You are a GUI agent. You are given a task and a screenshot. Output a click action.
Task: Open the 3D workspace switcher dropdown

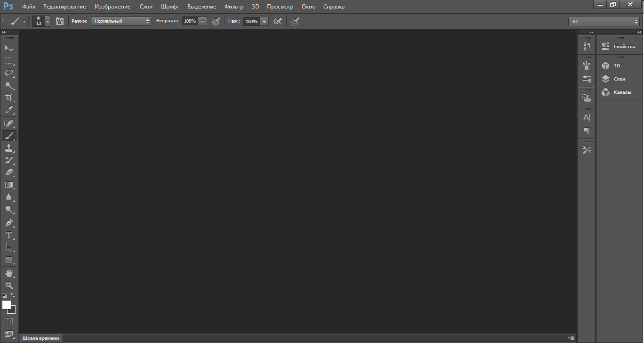pos(604,21)
